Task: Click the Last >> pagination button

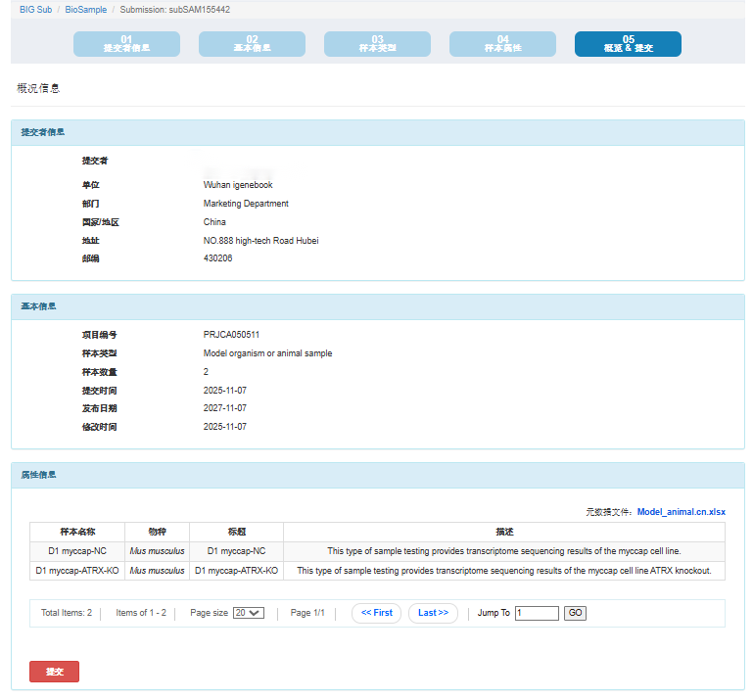Action: tap(433, 613)
